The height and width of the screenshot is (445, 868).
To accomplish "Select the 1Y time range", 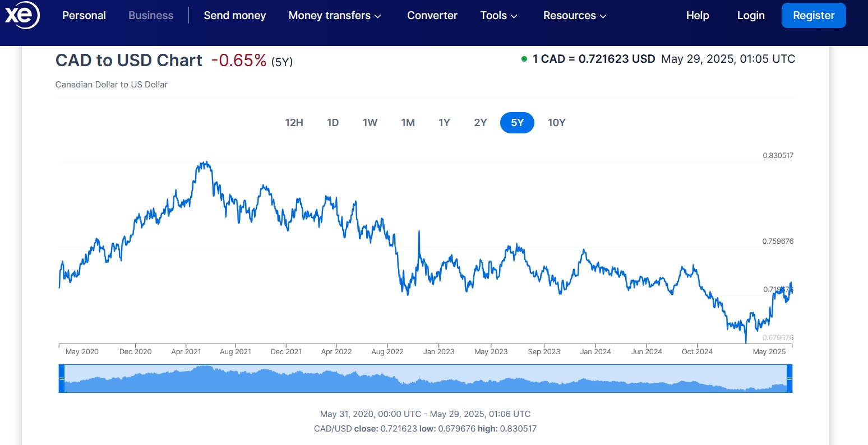I will coord(445,123).
